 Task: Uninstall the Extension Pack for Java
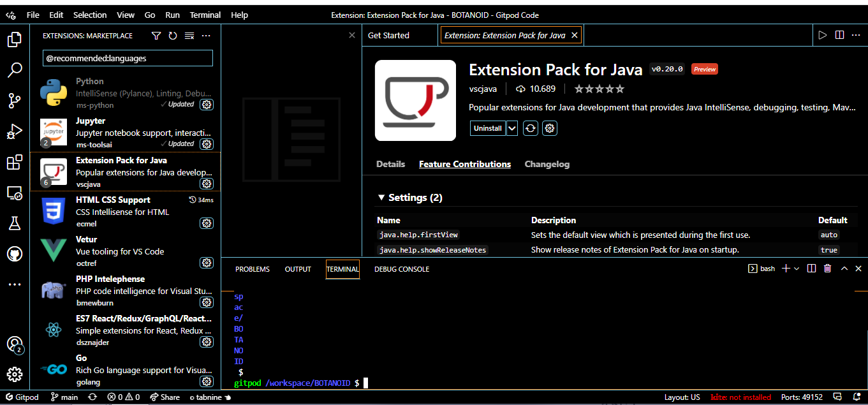click(488, 128)
